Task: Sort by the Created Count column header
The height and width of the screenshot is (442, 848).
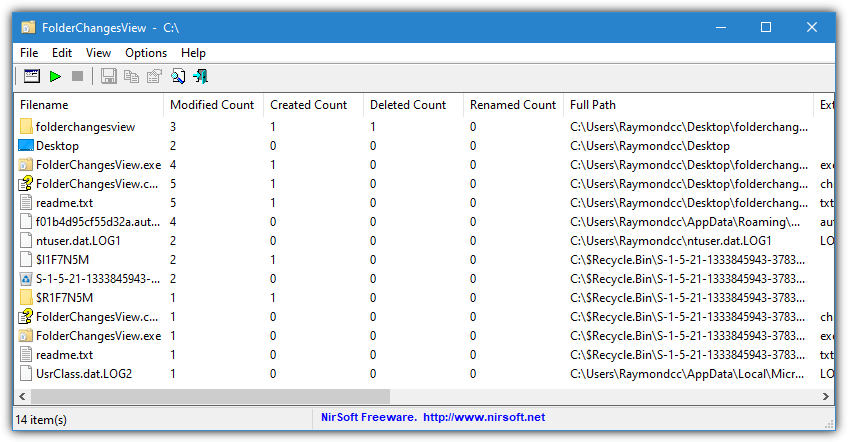Action: (x=313, y=105)
